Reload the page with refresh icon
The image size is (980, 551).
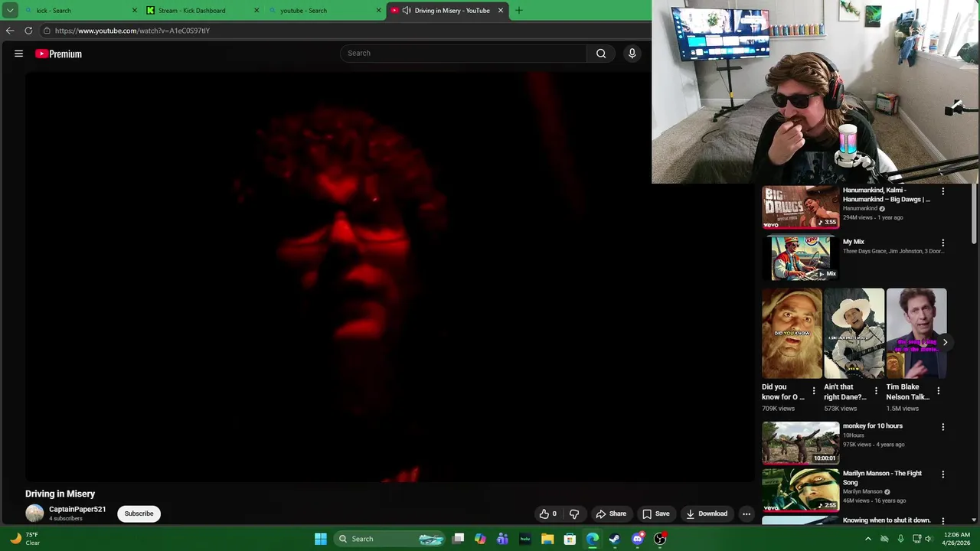[x=28, y=31]
